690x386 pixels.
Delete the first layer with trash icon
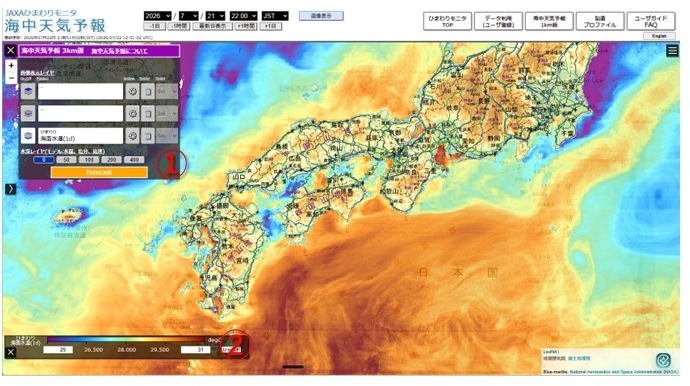tap(148, 92)
